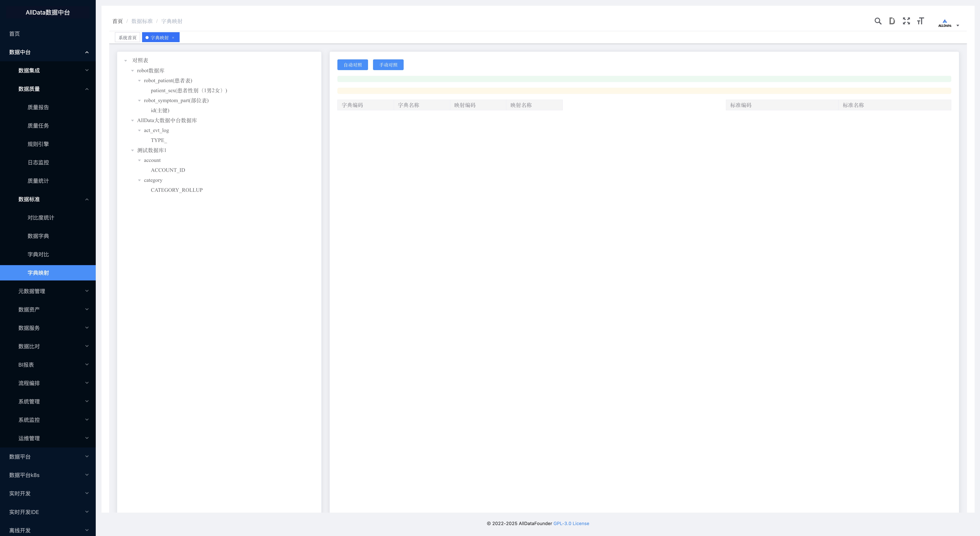The height and width of the screenshot is (536, 980).
Task: Collapse the account tree node
Action: [139, 160]
